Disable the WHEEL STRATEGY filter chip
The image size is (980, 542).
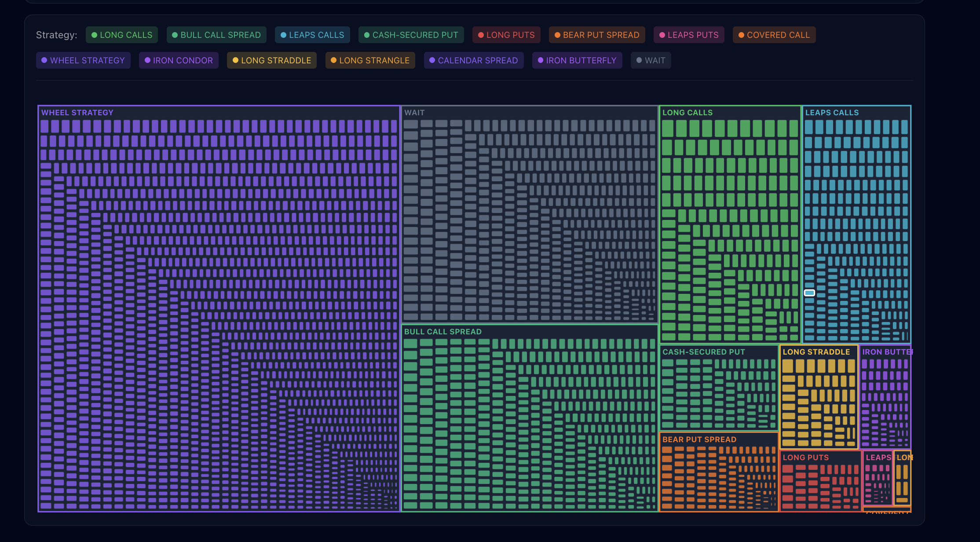(x=83, y=60)
